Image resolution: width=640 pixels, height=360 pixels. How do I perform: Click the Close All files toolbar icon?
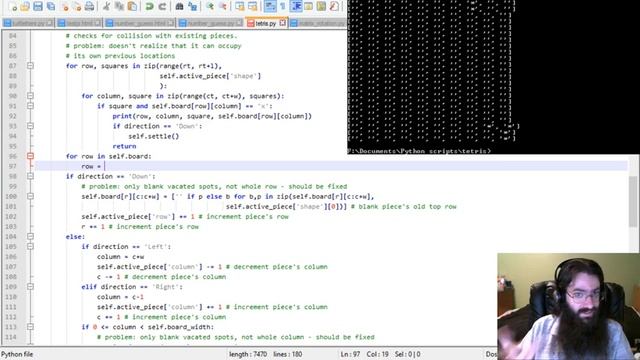click(x=77, y=7)
